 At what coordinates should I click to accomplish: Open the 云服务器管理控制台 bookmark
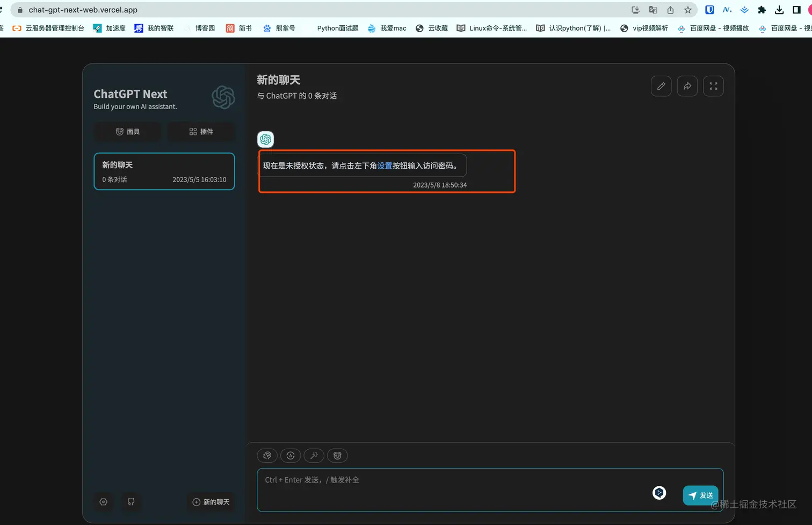click(48, 28)
